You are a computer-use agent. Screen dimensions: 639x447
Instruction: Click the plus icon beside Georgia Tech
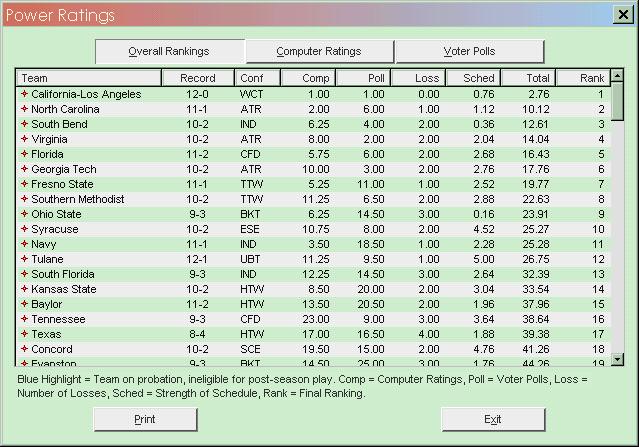tap(24, 169)
